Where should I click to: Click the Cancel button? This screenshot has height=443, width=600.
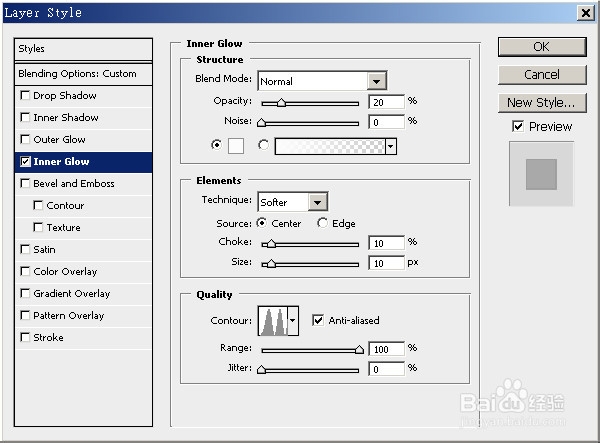click(542, 75)
